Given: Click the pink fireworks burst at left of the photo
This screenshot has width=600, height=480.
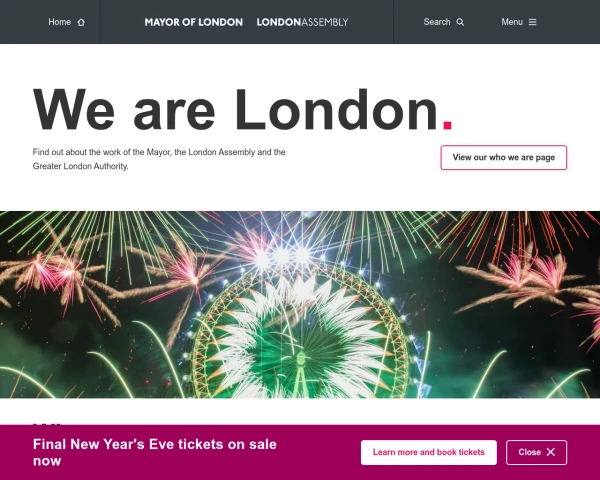Looking at the screenshot, I should pos(61,276).
